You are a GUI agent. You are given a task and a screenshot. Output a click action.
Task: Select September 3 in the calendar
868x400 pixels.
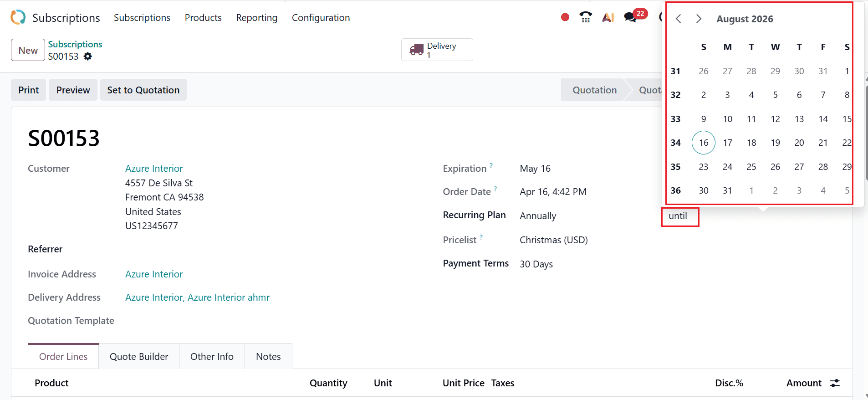(799, 190)
